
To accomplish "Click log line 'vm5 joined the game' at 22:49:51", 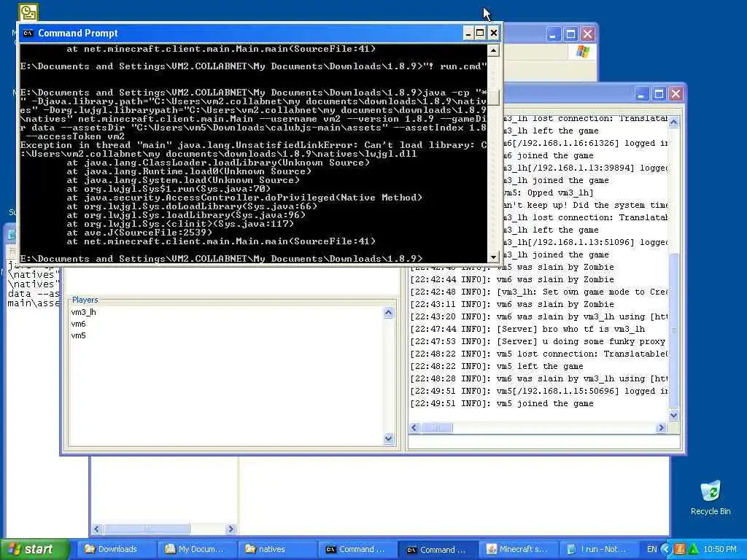I will pyautogui.click(x=502, y=403).
